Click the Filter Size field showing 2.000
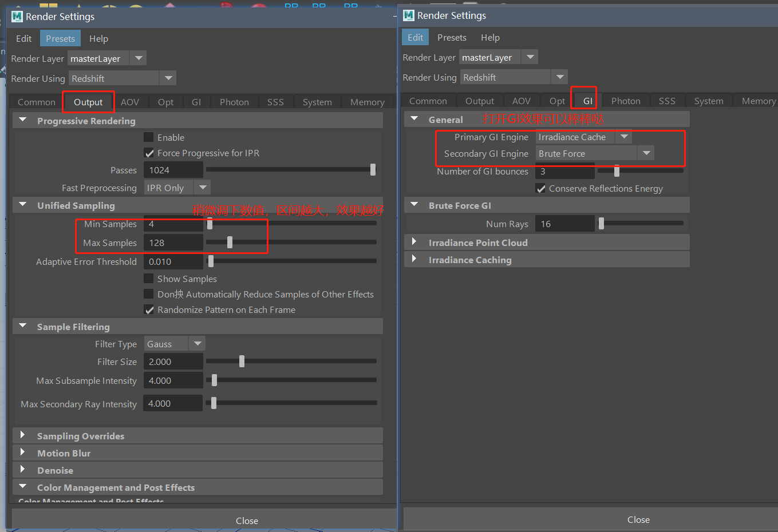 [173, 362]
